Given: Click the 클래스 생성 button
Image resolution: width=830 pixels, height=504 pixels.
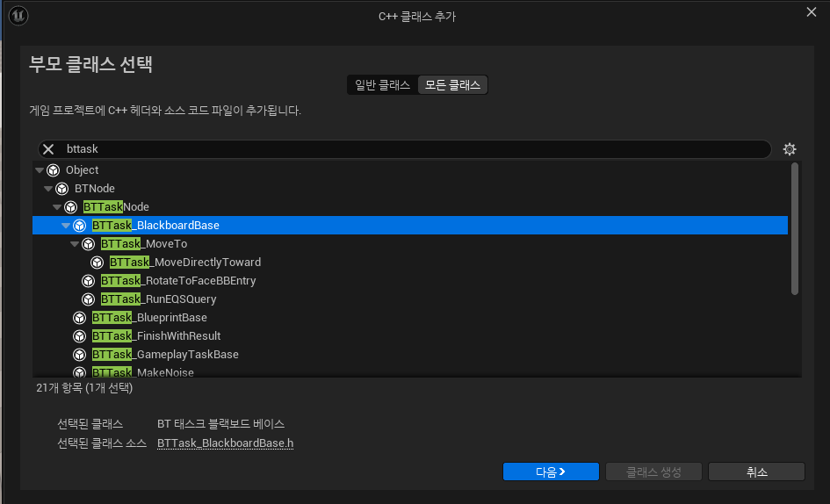Looking at the screenshot, I should 653,472.
